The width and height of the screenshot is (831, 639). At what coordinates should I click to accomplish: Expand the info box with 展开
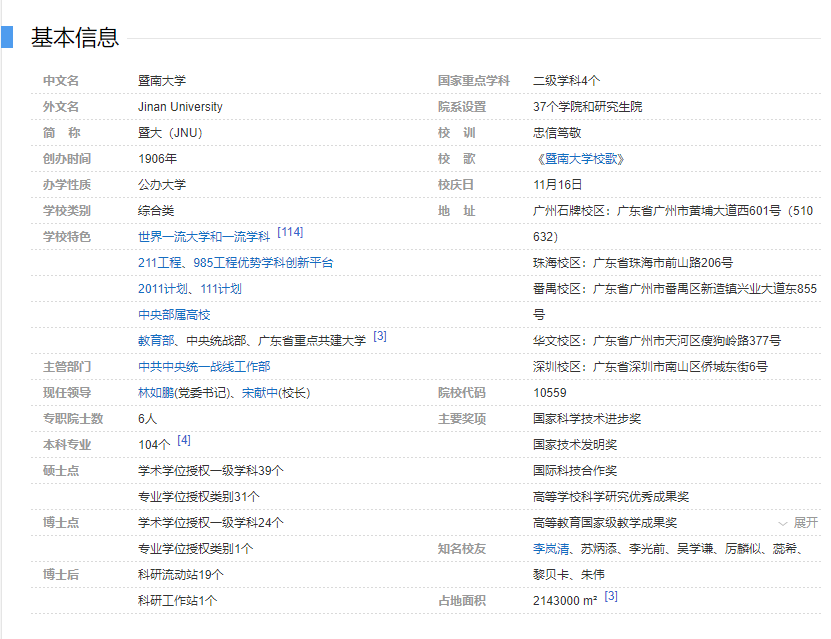click(805, 523)
